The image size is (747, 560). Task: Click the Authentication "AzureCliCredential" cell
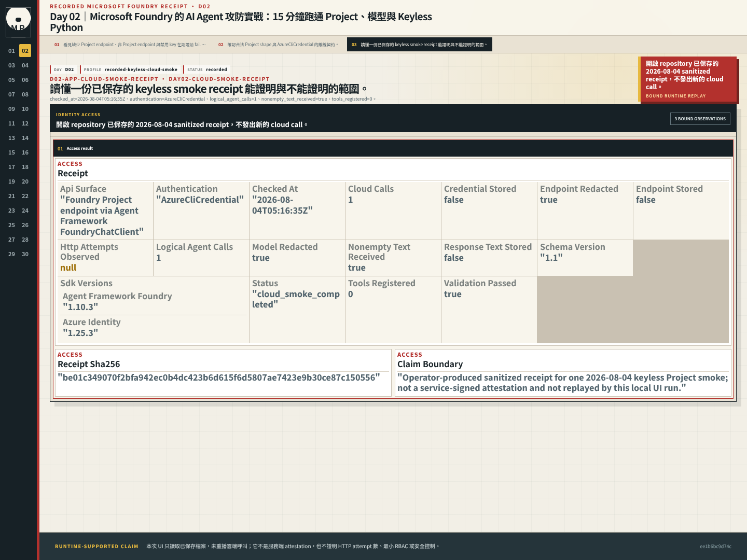[201, 211]
